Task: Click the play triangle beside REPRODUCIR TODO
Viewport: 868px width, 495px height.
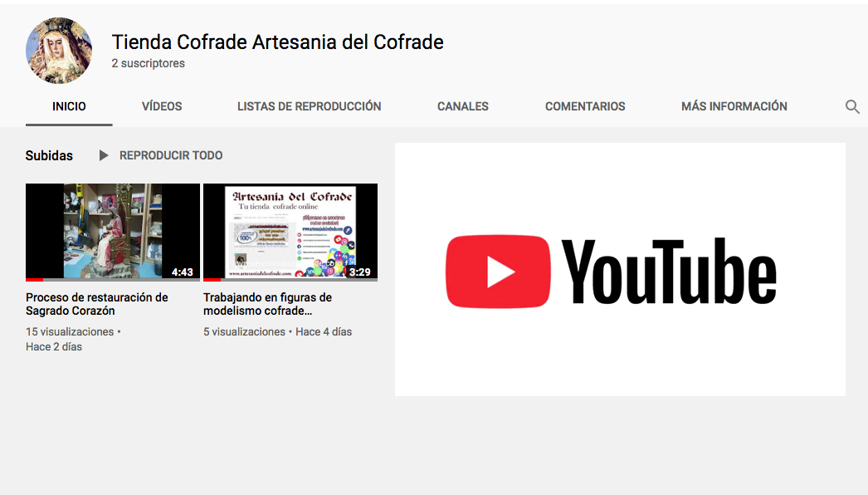Action: pyautogui.click(x=103, y=155)
